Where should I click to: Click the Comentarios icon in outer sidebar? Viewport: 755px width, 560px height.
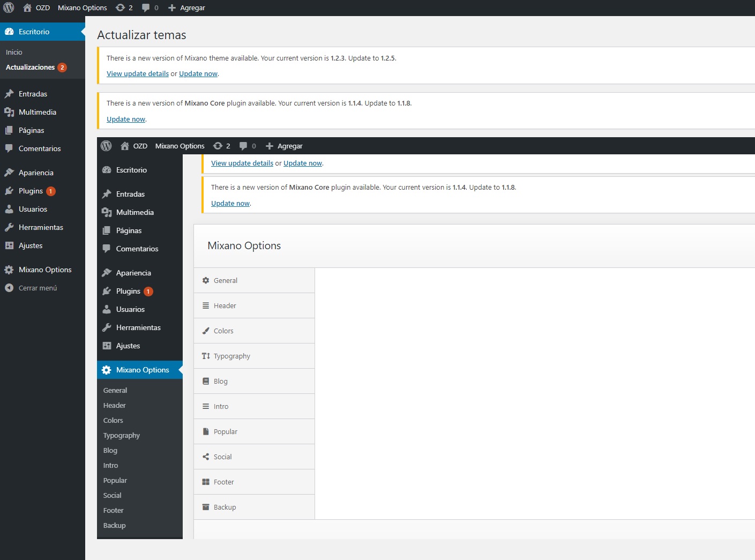[9, 148]
